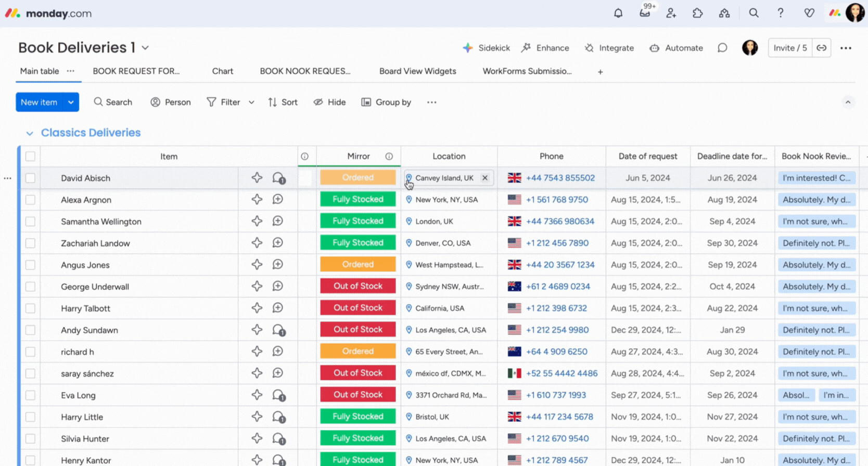The width and height of the screenshot is (868, 466).
Task: Open the help question mark
Action: click(781, 13)
